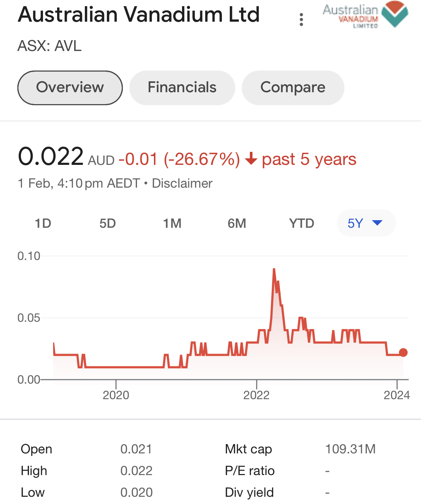Select the Overview tab
Screen dimensions: 421x504
click(70, 88)
